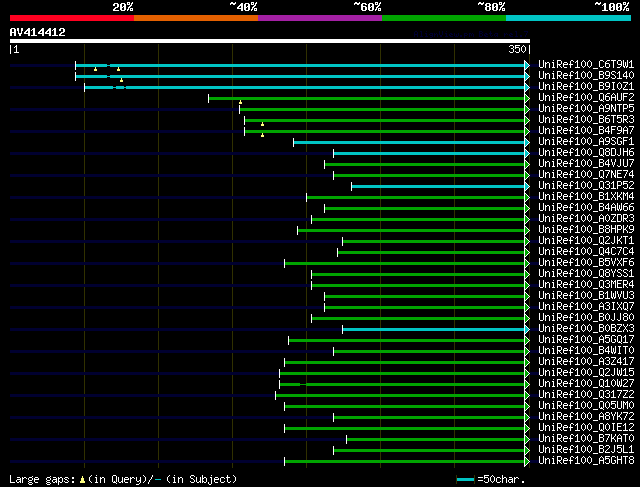The height and width of the screenshot is (487, 640).
Task: Click the start tick of the UniRef100_B9IOZ1 alignment
Action: [x=84, y=87]
